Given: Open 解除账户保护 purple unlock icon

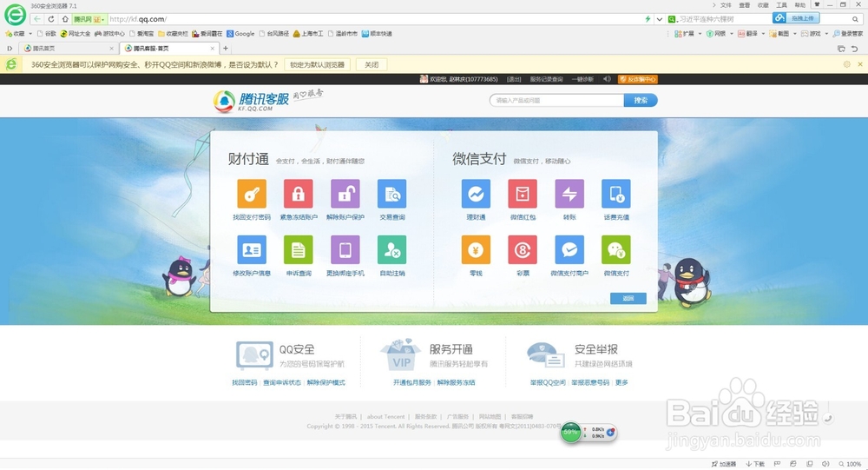Looking at the screenshot, I should [345, 194].
